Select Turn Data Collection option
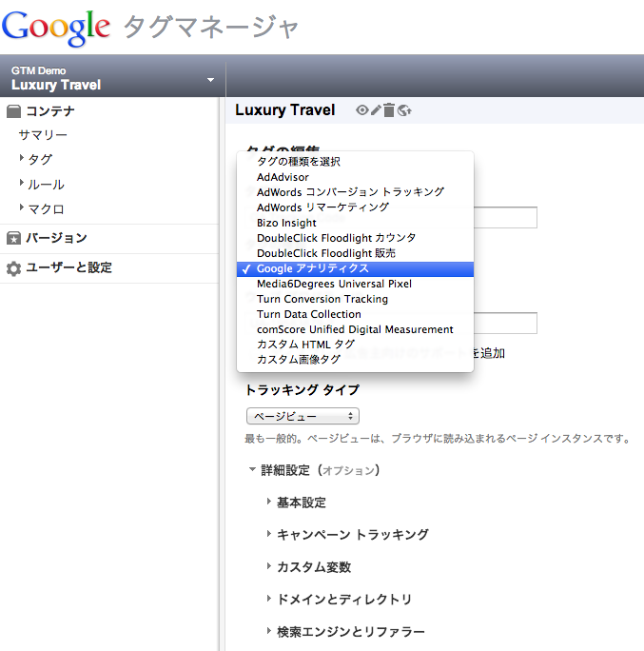Screen dimensions: 644x651 point(355,314)
